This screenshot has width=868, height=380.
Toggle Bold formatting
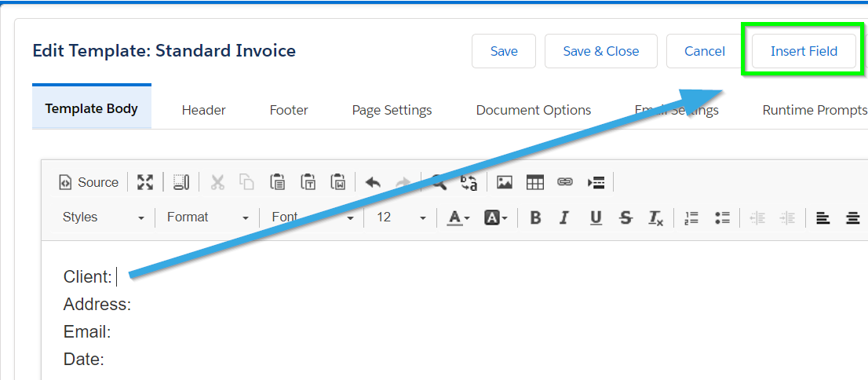[535, 217]
